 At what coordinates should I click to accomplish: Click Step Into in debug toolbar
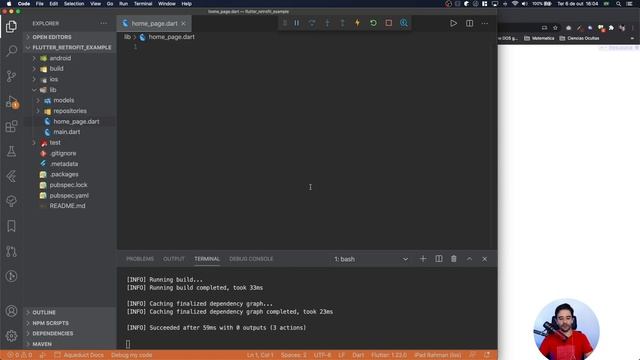pyautogui.click(x=327, y=23)
